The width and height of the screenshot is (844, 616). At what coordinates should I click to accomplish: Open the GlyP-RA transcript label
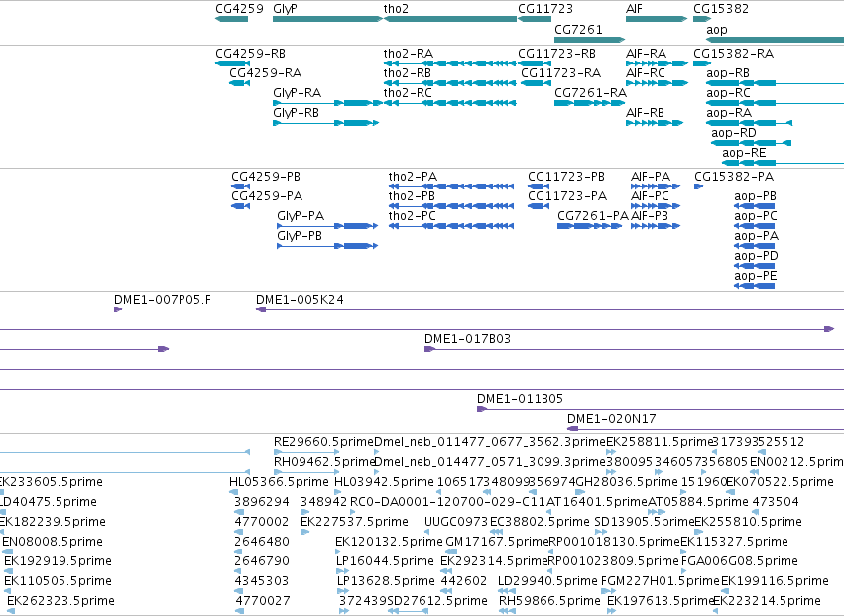click(298, 93)
